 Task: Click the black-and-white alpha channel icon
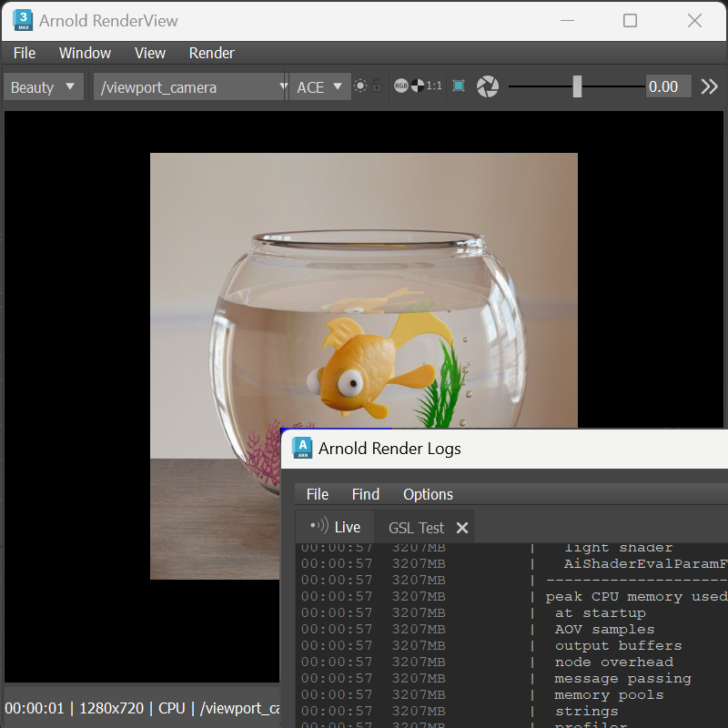pos(418,86)
